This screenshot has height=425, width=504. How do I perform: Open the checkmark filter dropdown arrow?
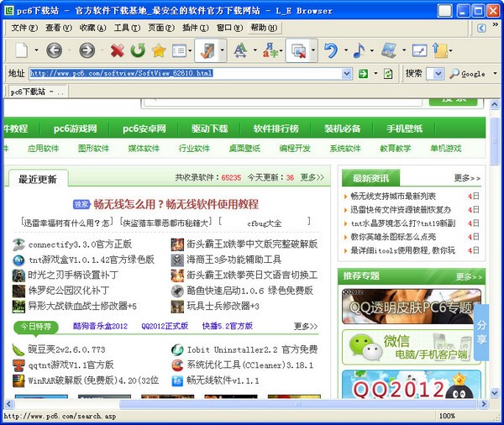coord(222,50)
